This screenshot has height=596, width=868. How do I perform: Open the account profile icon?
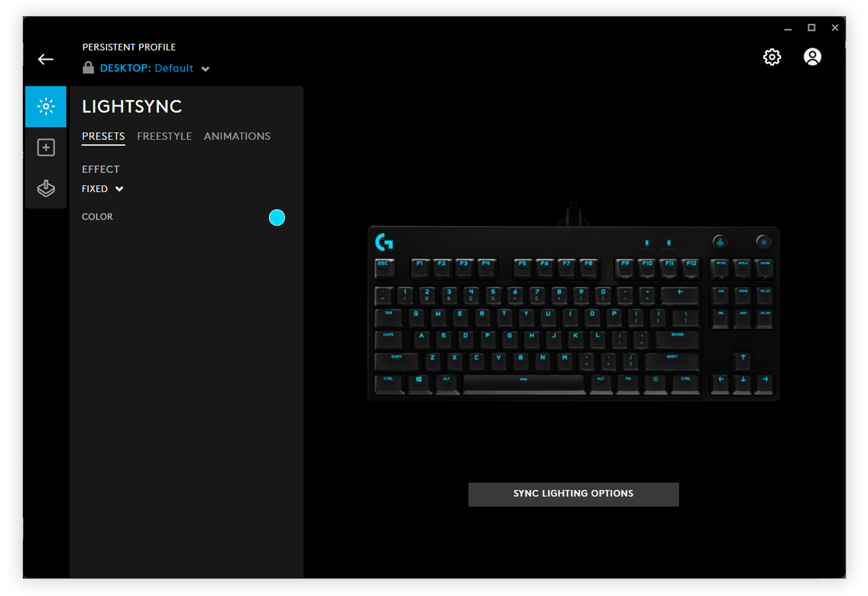[812, 57]
